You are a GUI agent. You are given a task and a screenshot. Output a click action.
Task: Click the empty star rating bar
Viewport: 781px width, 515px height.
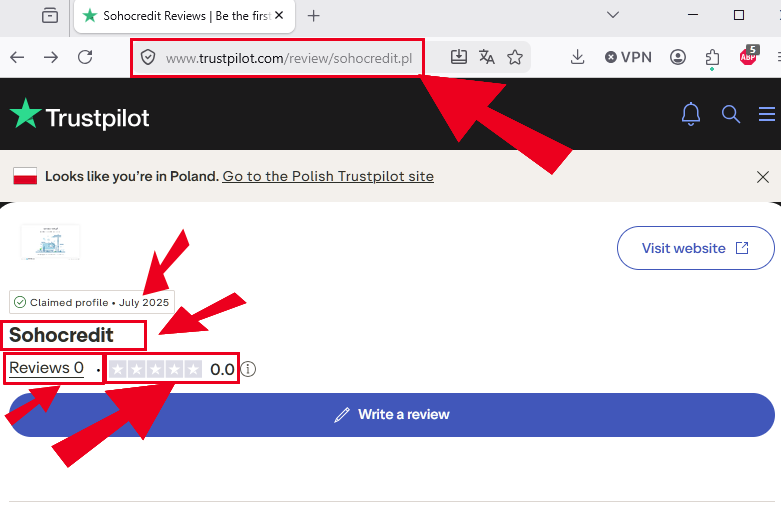pyautogui.click(x=155, y=369)
